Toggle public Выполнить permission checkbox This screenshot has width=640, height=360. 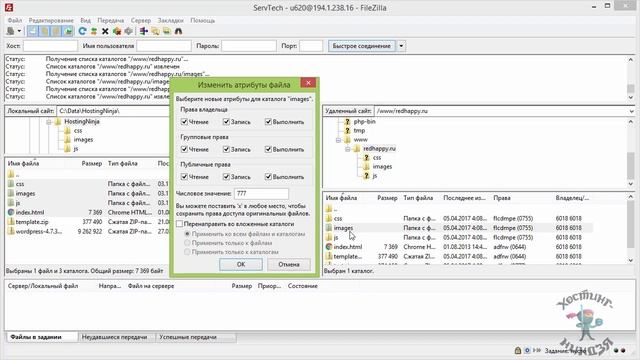(x=268, y=177)
